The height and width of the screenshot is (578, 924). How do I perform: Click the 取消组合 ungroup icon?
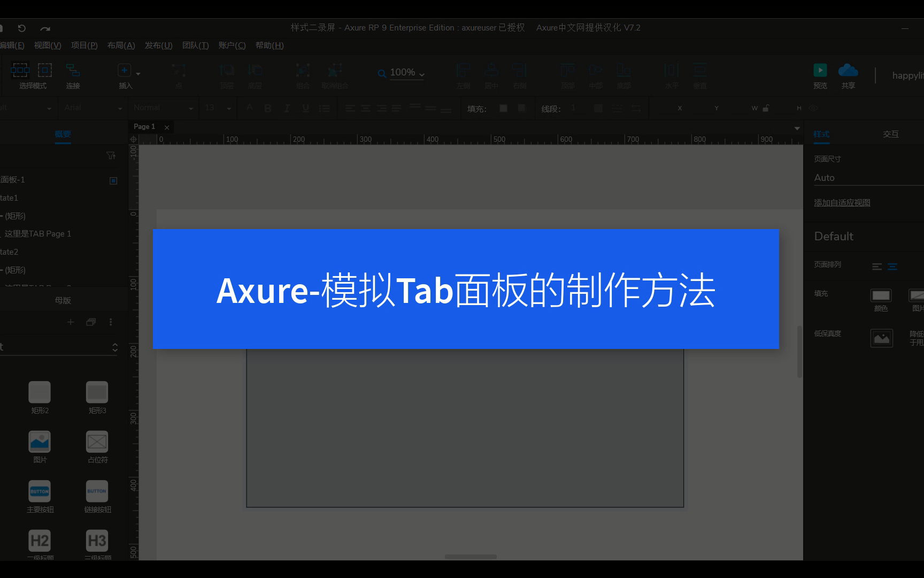tap(335, 70)
